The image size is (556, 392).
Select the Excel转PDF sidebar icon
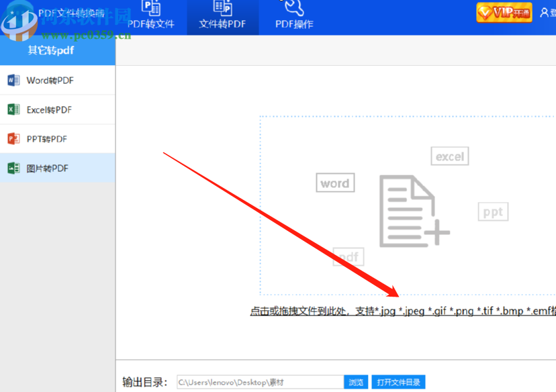[x=12, y=109]
